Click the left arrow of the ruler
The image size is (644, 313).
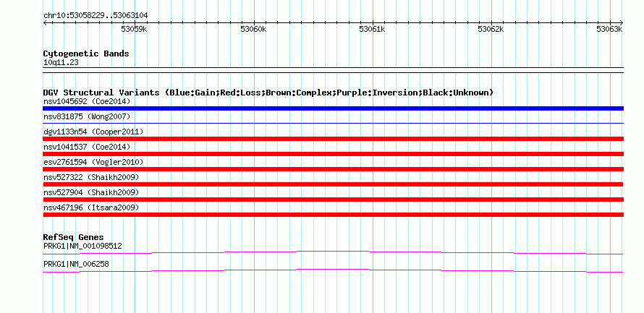click(x=45, y=23)
